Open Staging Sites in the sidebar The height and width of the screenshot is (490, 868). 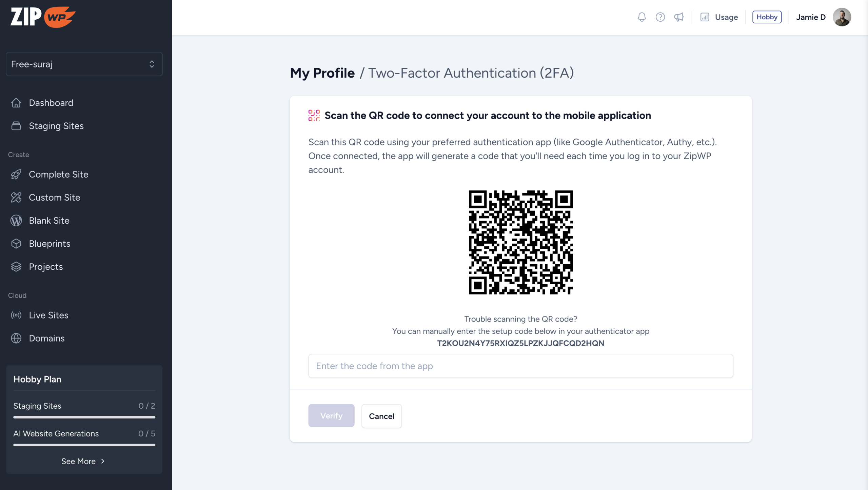[56, 126]
